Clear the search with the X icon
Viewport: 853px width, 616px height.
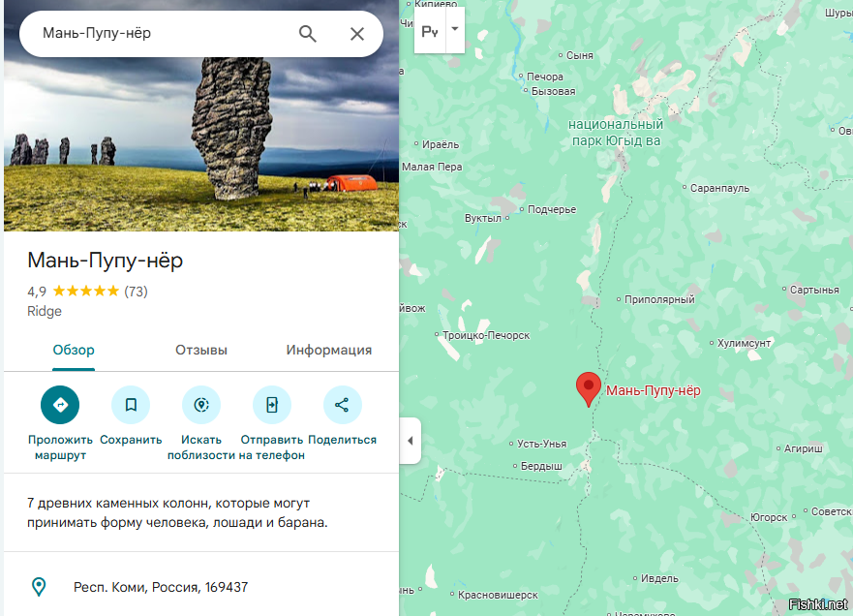click(357, 34)
